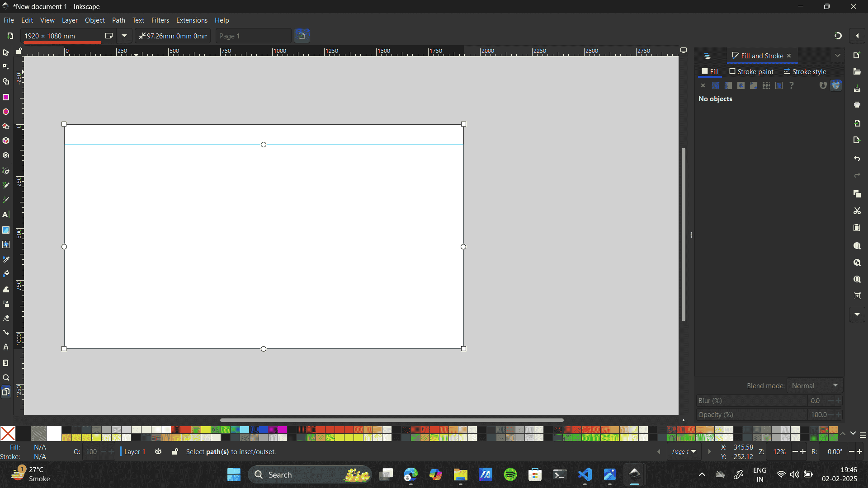Pick the white color swatch

[54, 433]
